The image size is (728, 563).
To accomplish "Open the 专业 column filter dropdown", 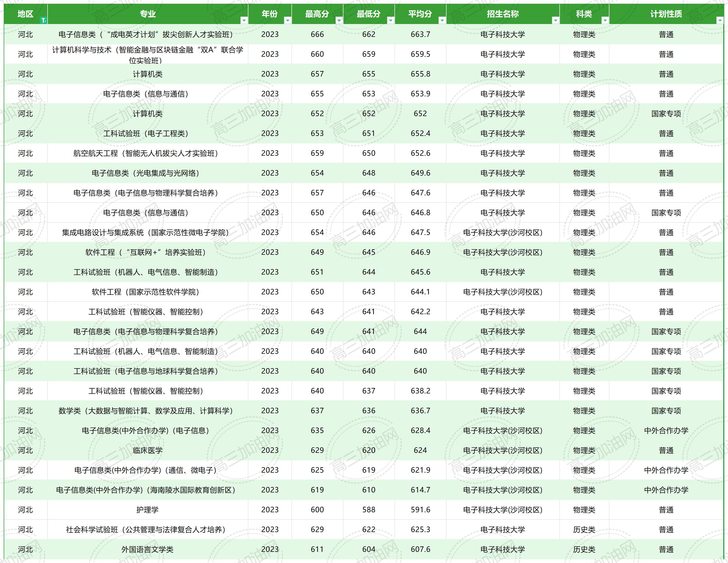I will [244, 21].
